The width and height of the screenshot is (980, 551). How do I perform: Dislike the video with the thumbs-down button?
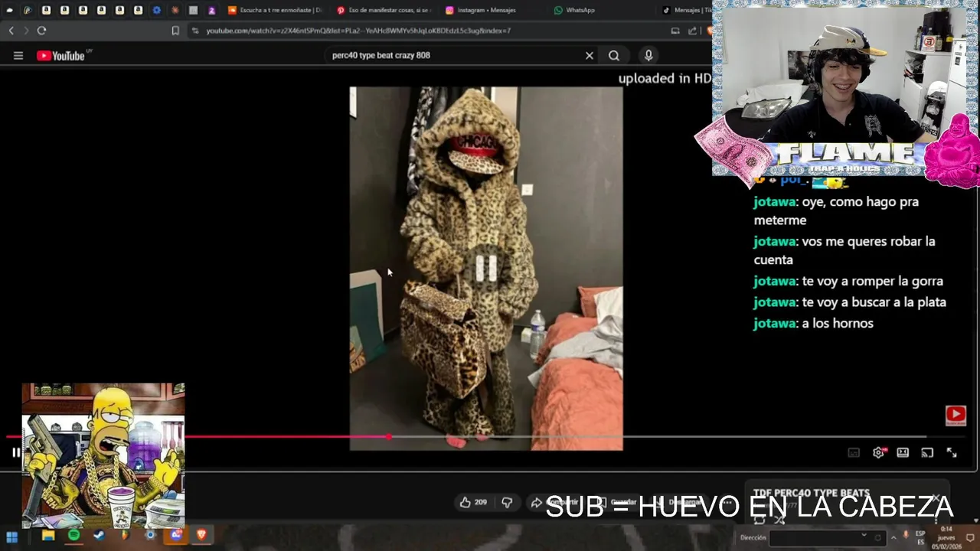coord(507,502)
